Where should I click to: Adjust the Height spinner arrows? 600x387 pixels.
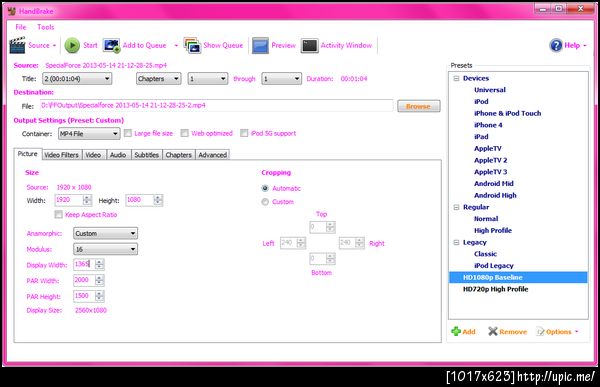[x=158, y=200]
